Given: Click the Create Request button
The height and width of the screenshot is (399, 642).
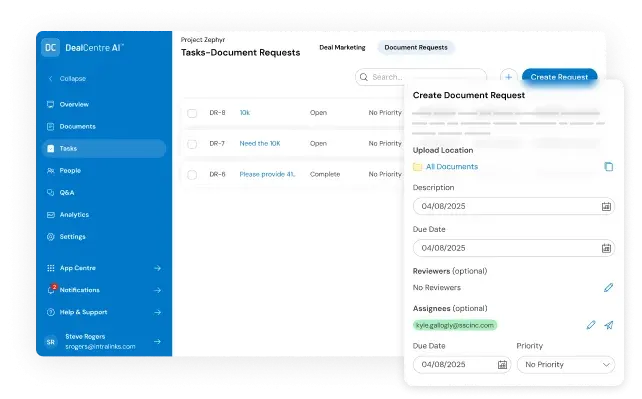Looking at the screenshot, I should 559,77.
